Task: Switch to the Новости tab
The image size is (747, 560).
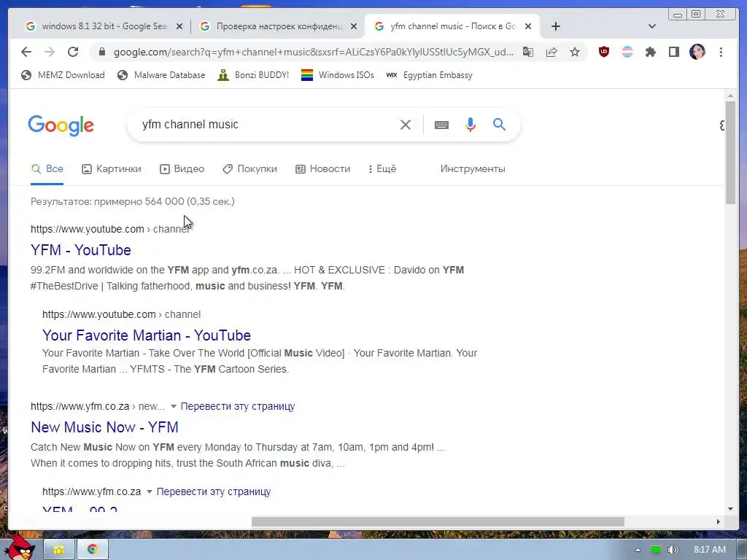Action: pos(323,168)
